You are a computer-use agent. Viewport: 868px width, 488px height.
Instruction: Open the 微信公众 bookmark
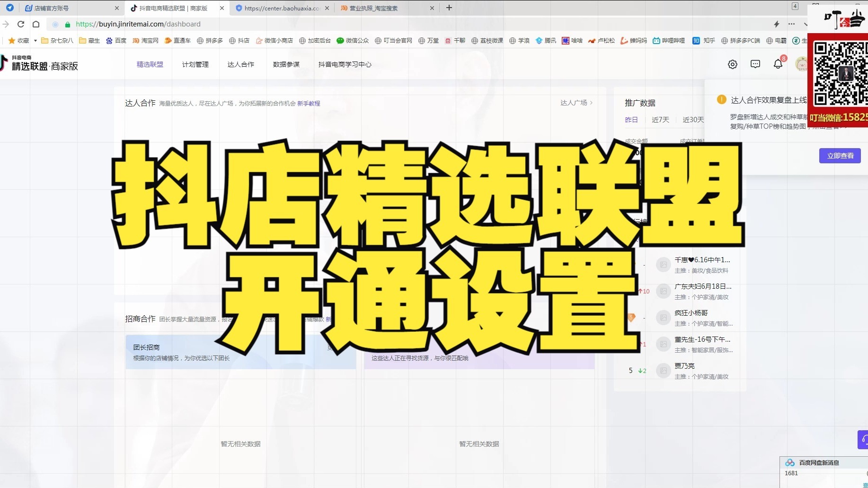tap(353, 41)
